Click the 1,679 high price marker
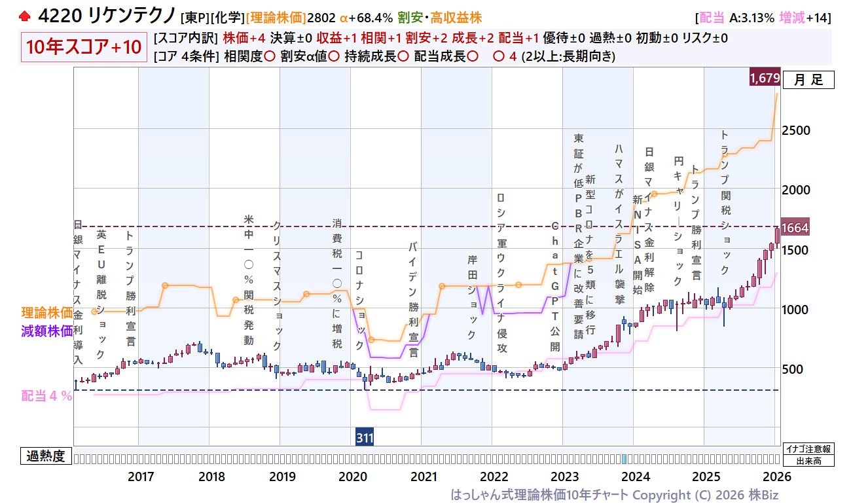 [x=764, y=79]
